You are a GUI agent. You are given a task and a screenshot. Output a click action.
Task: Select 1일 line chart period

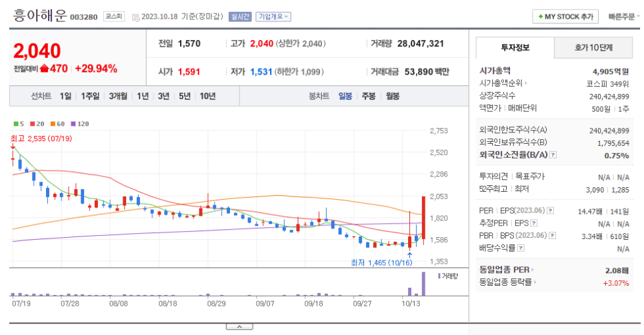tap(65, 96)
